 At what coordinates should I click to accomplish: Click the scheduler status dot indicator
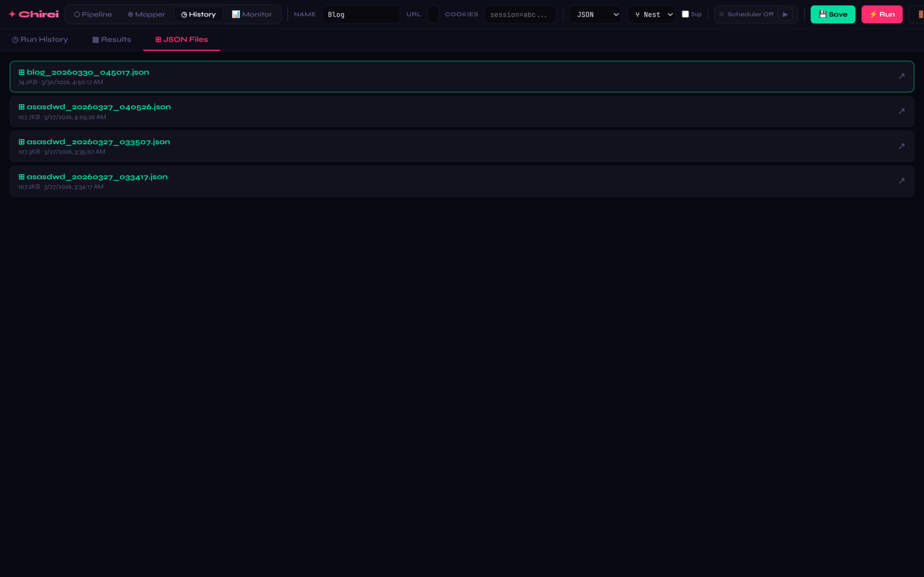(x=721, y=14)
